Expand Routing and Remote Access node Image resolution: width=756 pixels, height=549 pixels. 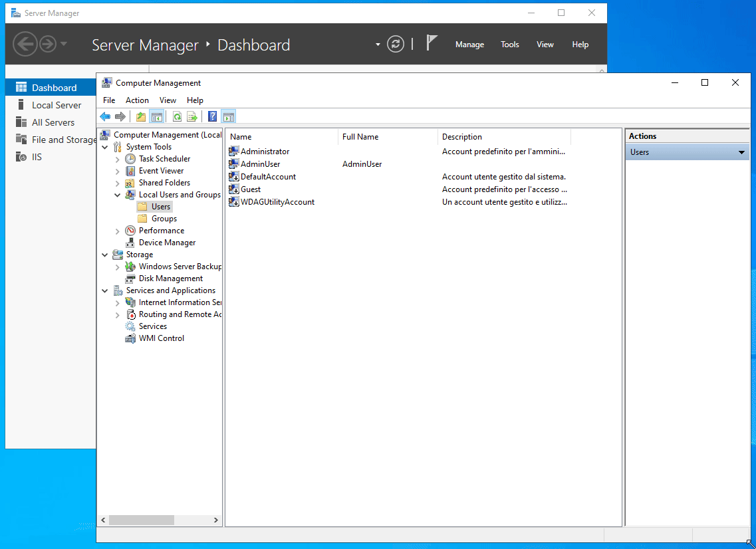[118, 315]
